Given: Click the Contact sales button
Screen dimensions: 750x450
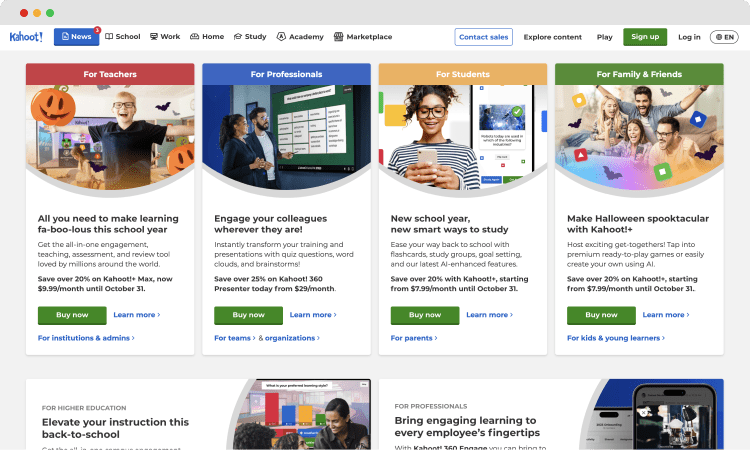Looking at the screenshot, I should [484, 37].
